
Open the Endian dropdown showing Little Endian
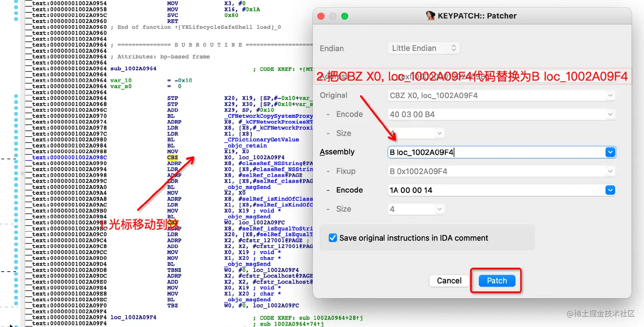pyautogui.click(x=423, y=48)
